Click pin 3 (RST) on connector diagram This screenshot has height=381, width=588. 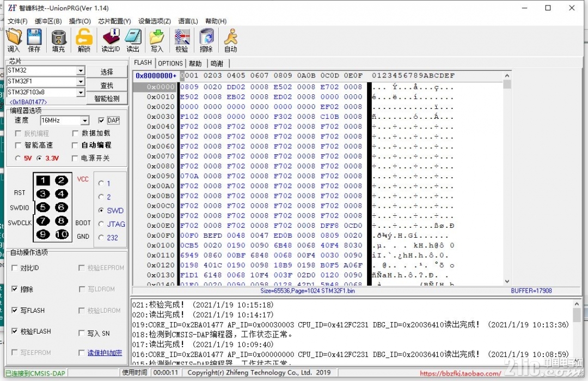point(43,194)
